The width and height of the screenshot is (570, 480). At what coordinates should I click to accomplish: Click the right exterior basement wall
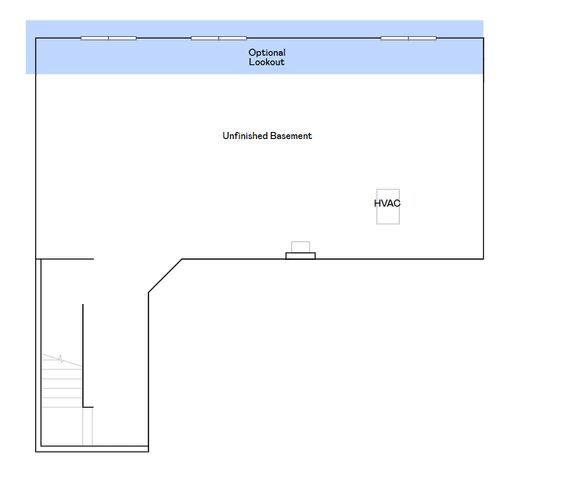point(483,148)
